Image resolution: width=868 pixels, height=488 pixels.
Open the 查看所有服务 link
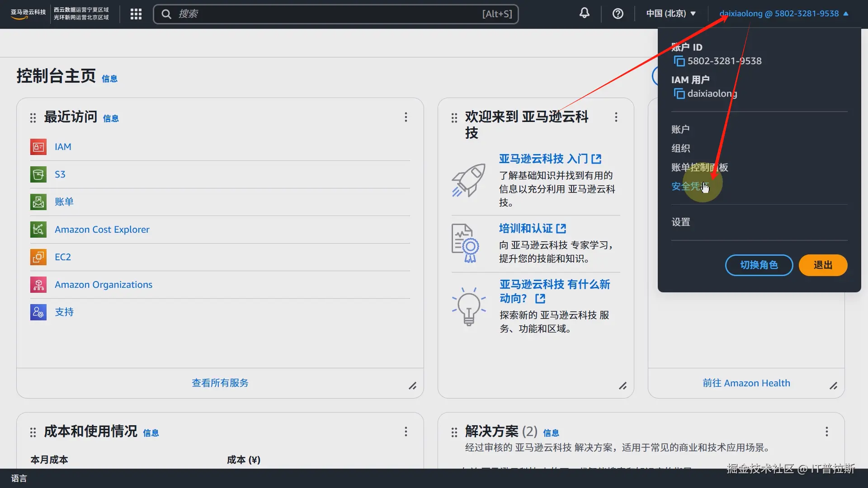click(220, 383)
